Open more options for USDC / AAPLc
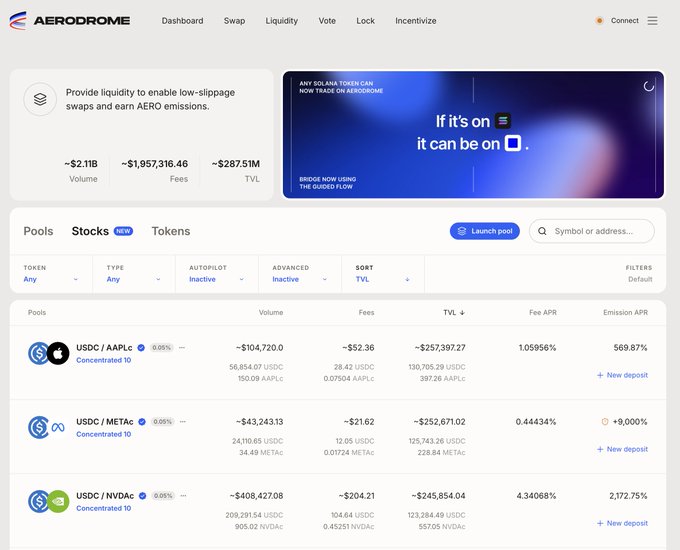Screen dimensions: 680x550 click(182, 347)
